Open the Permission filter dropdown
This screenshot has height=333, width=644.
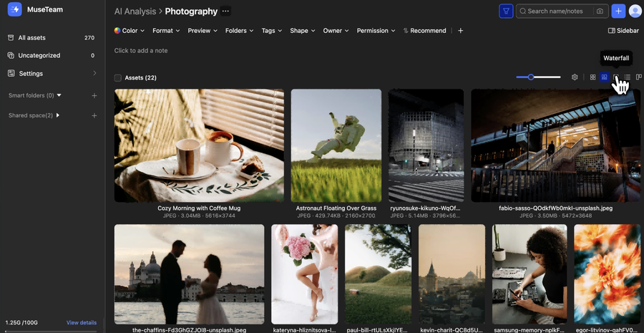click(376, 31)
